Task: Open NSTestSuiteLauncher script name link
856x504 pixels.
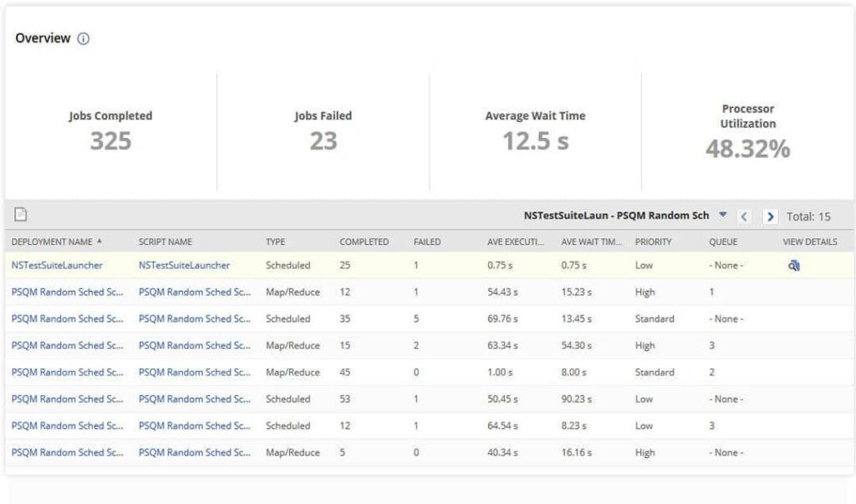Action: 184,265
